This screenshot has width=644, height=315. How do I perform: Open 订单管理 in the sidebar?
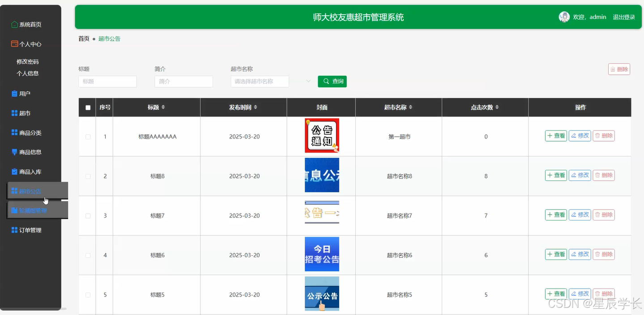point(30,230)
